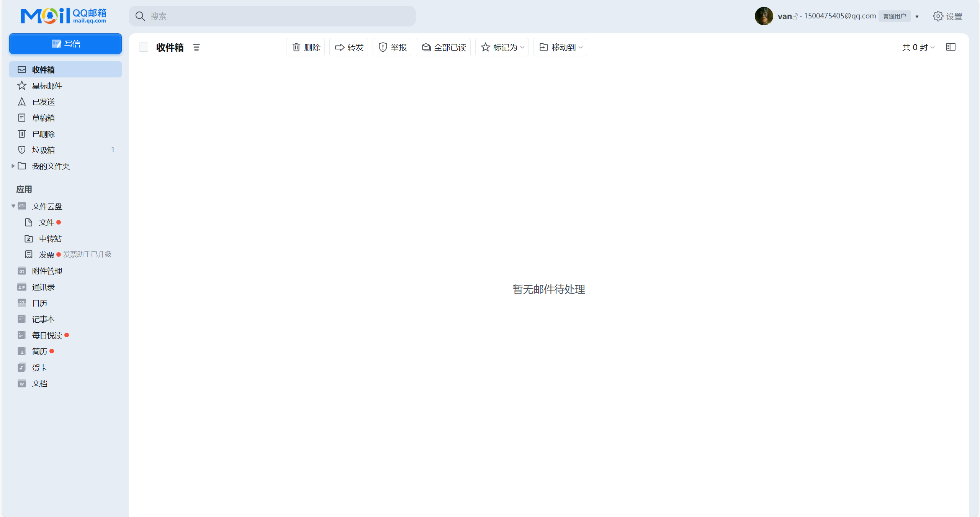Open the 移动到 dropdown
This screenshot has height=517, width=980.
point(560,47)
